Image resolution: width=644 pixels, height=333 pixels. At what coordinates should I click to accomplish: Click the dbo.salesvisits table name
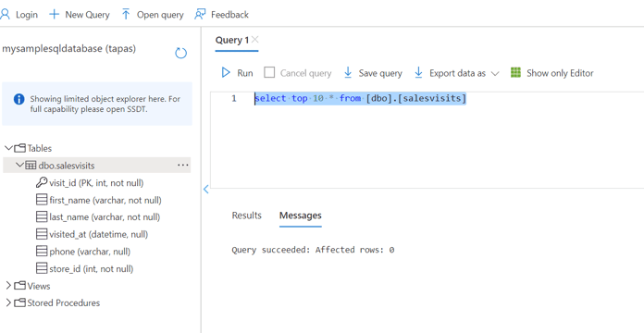pyautogui.click(x=67, y=166)
